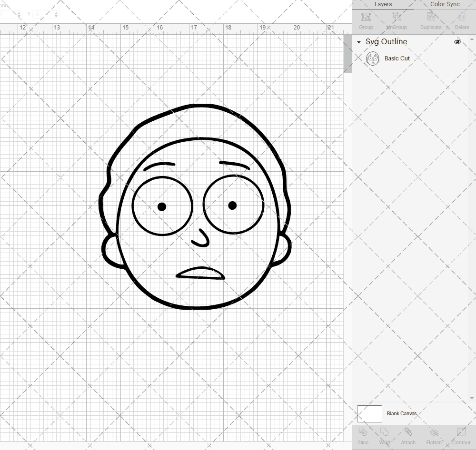
Task: Click the layers panel scroll up arrow
Action: [x=471, y=39]
